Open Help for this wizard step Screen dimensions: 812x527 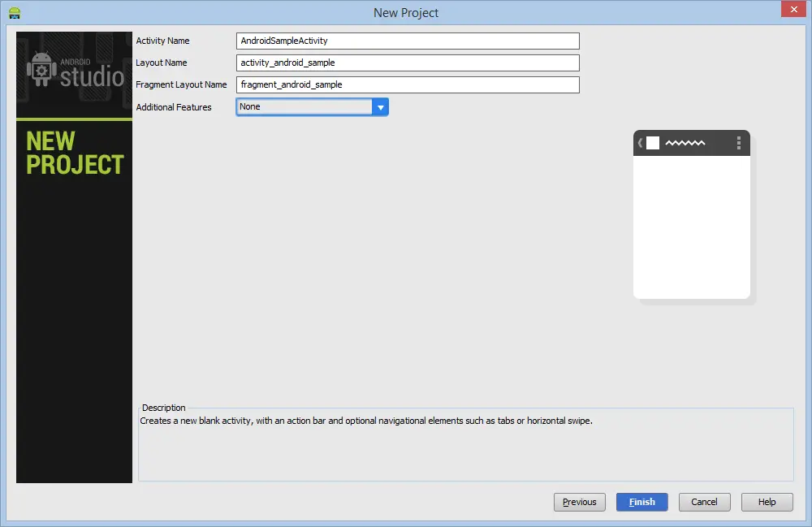click(x=767, y=502)
